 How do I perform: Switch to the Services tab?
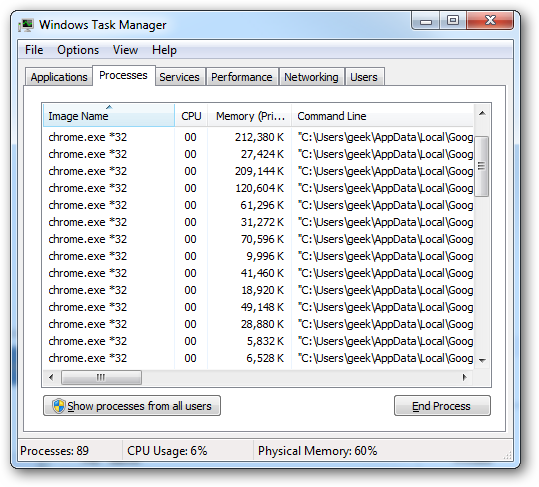click(179, 77)
